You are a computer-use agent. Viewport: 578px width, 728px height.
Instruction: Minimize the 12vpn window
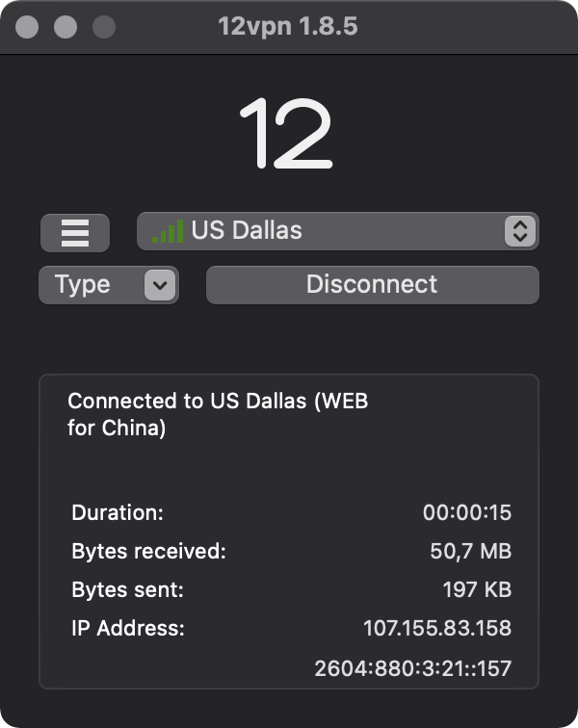click(x=65, y=26)
